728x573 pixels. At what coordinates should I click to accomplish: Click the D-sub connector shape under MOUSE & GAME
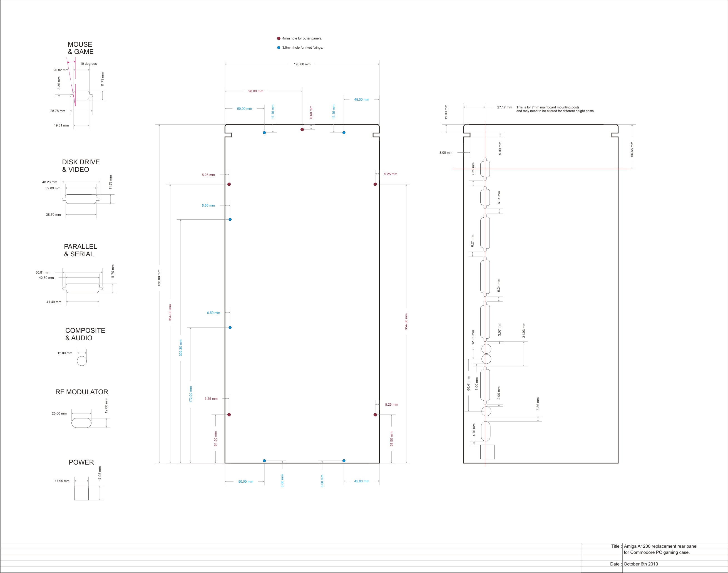pos(81,96)
